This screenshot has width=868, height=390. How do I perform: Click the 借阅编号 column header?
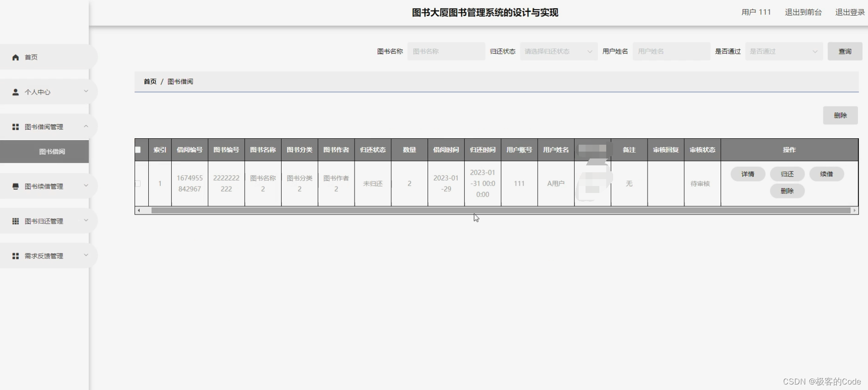190,150
